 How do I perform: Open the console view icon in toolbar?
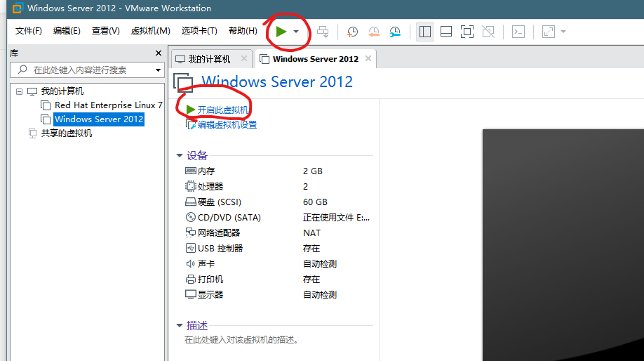pyautogui.click(x=518, y=32)
